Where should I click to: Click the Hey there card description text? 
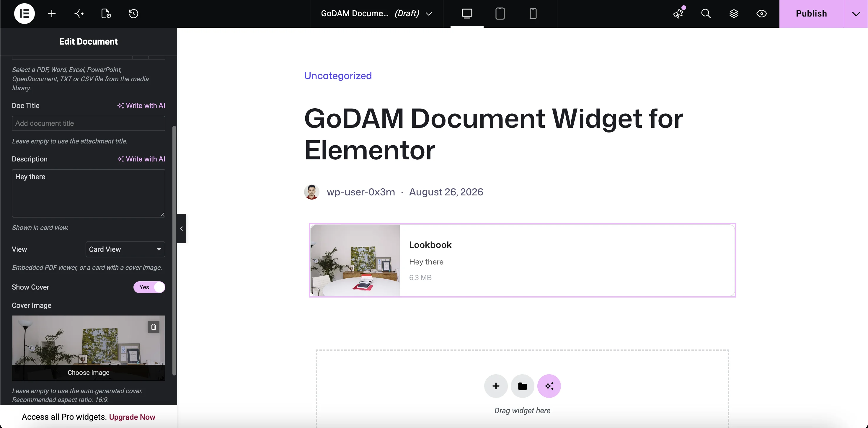point(426,262)
